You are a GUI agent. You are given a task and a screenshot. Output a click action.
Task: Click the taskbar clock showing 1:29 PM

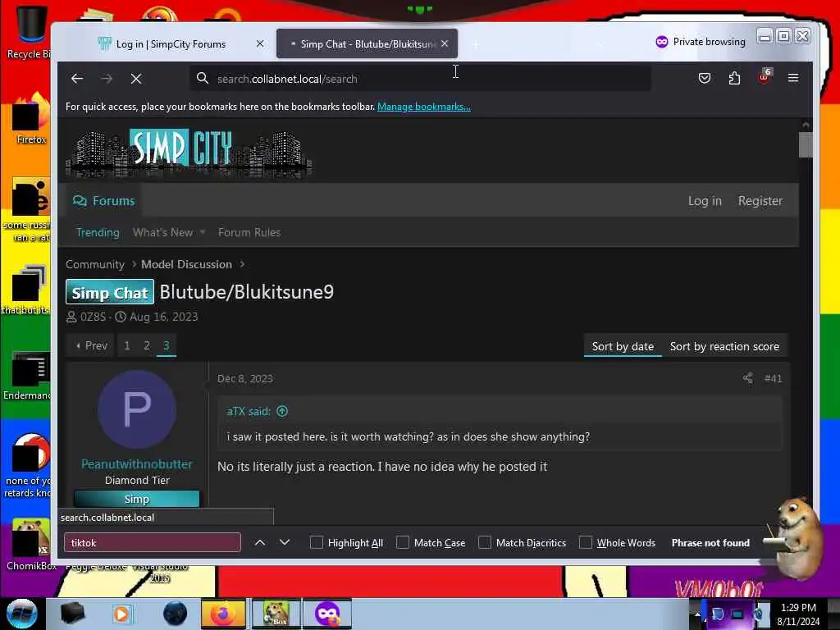(798, 614)
